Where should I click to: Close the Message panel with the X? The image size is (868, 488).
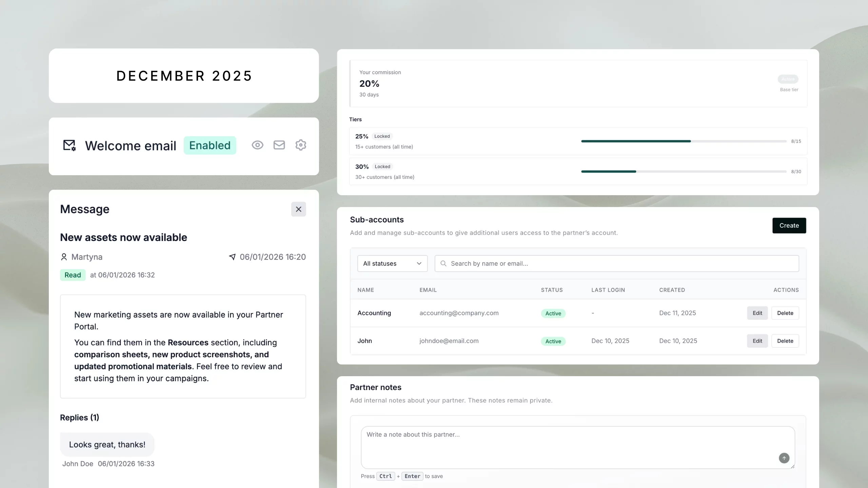tap(298, 209)
